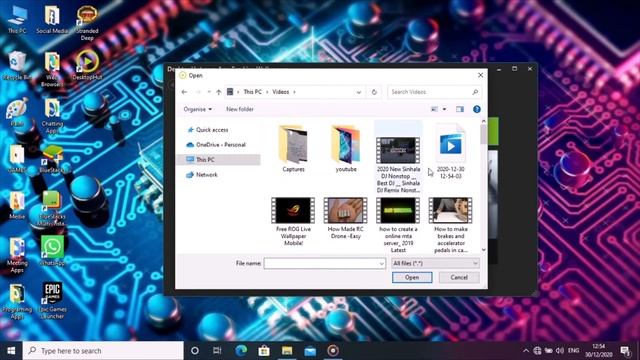Open Cortana circle on taskbar

195,351
